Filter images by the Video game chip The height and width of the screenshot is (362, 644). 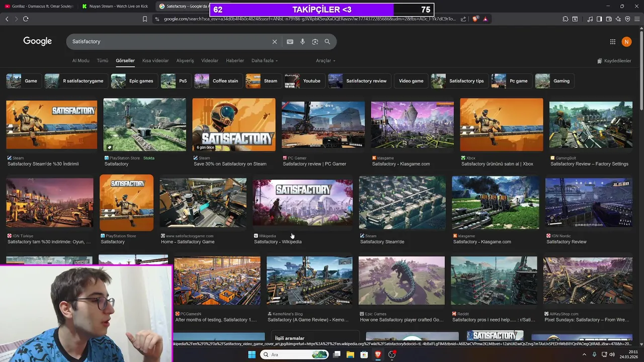411,81
